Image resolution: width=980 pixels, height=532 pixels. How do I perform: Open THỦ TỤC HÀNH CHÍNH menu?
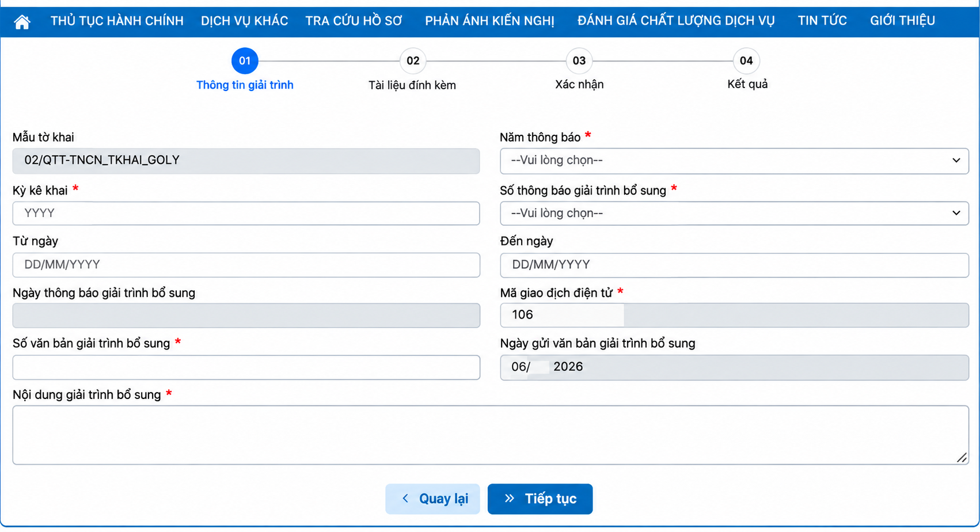coord(117,21)
